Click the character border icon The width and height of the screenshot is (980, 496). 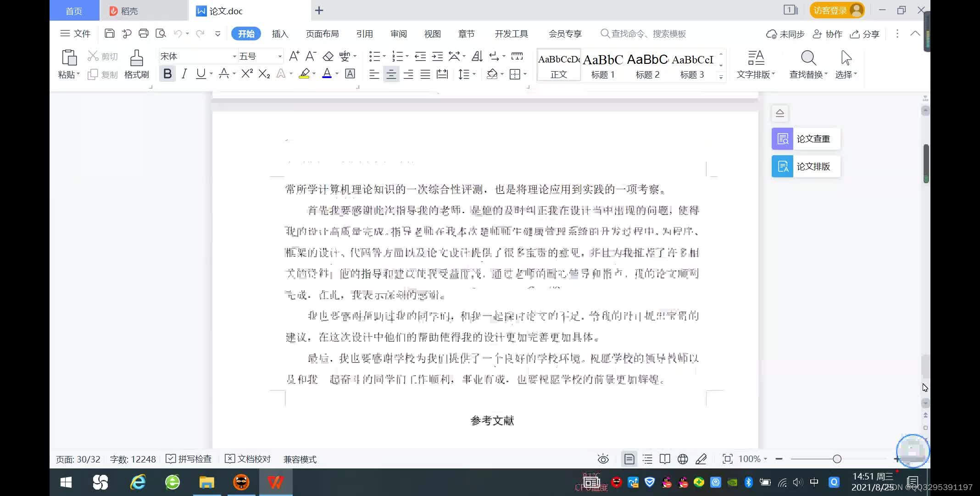[x=350, y=73]
